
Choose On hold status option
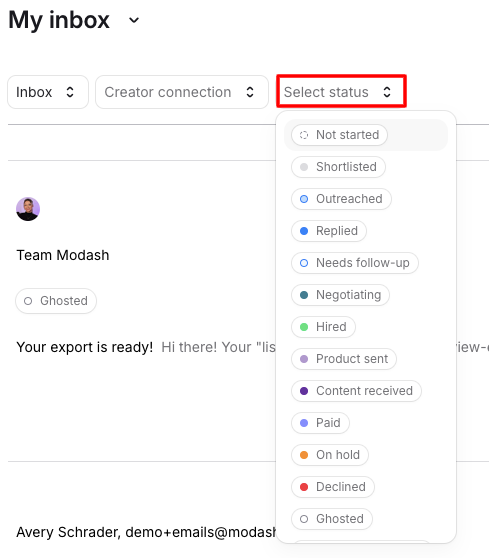pyautogui.click(x=330, y=455)
